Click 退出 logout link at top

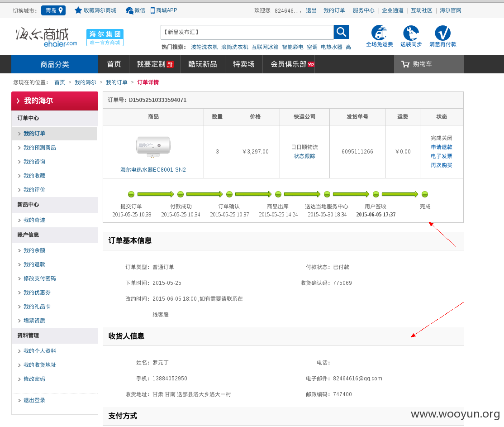click(311, 10)
